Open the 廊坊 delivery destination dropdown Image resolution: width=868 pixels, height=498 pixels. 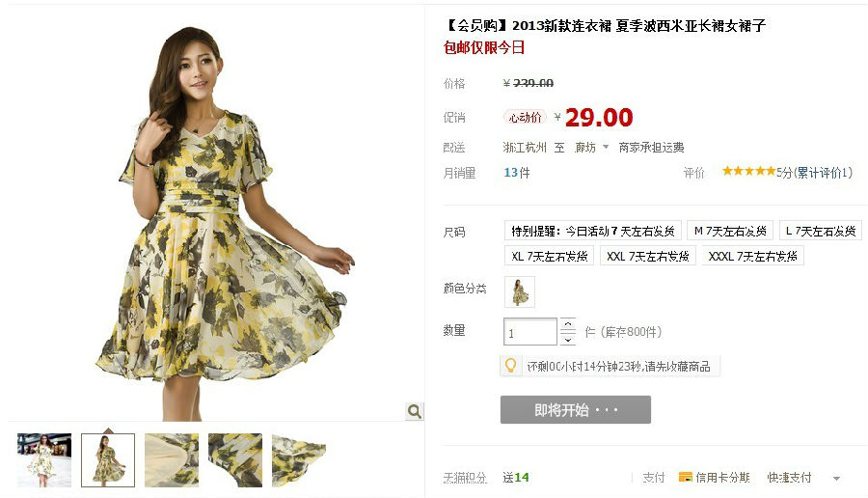pyautogui.click(x=592, y=148)
